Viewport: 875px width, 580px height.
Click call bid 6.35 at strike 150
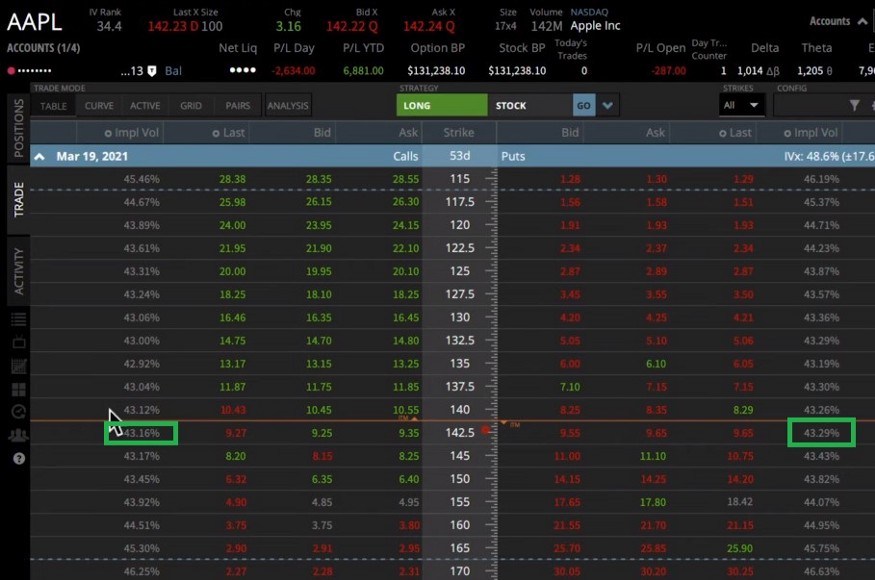pyautogui.click(x=322, y=480)
